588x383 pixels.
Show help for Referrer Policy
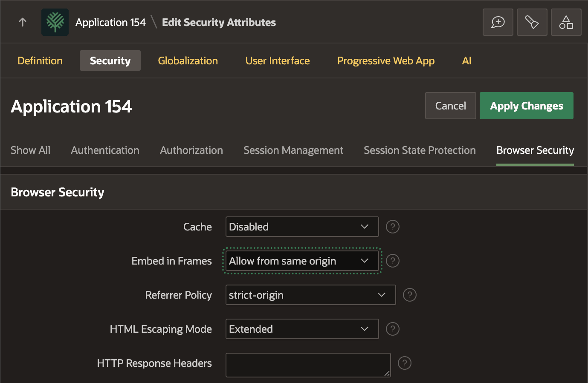409,295
